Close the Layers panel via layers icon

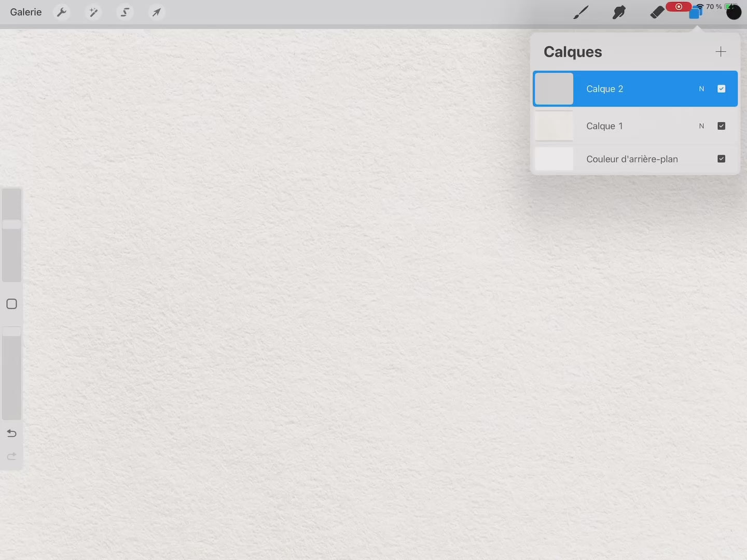pyautogui.click(x=695, y=13)
